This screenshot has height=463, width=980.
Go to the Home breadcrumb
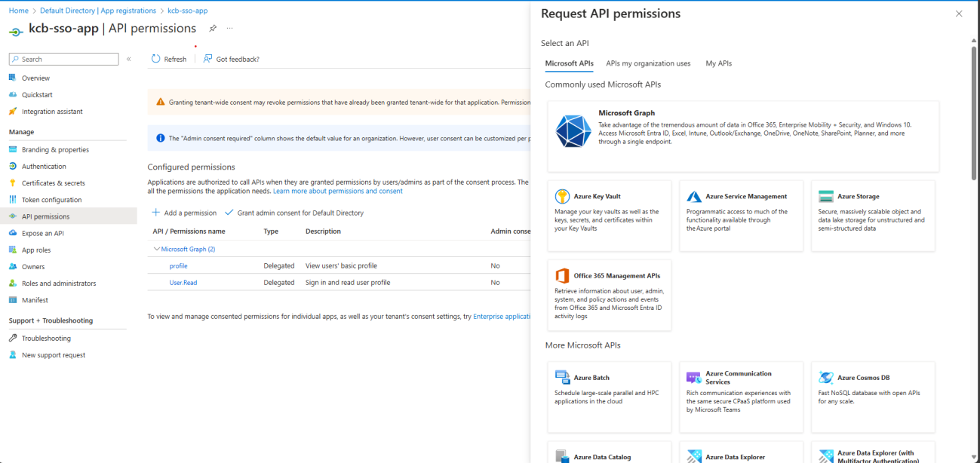pos(19,11)
